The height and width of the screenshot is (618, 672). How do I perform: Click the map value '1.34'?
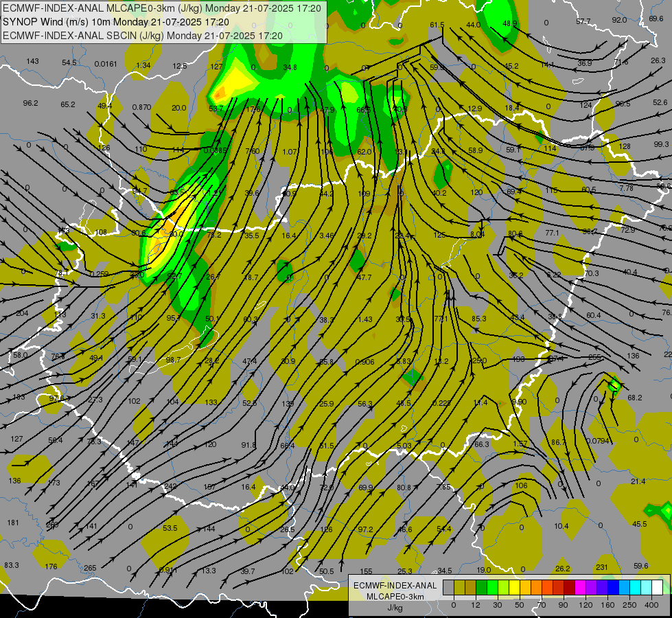coord(143,65)
